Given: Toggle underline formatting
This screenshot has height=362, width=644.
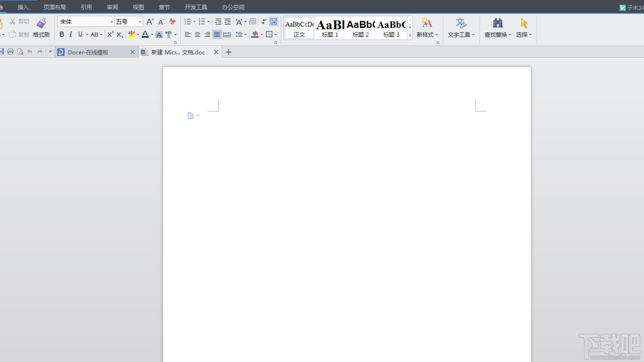Looking at the screenshot, I should tap(80, 34).
